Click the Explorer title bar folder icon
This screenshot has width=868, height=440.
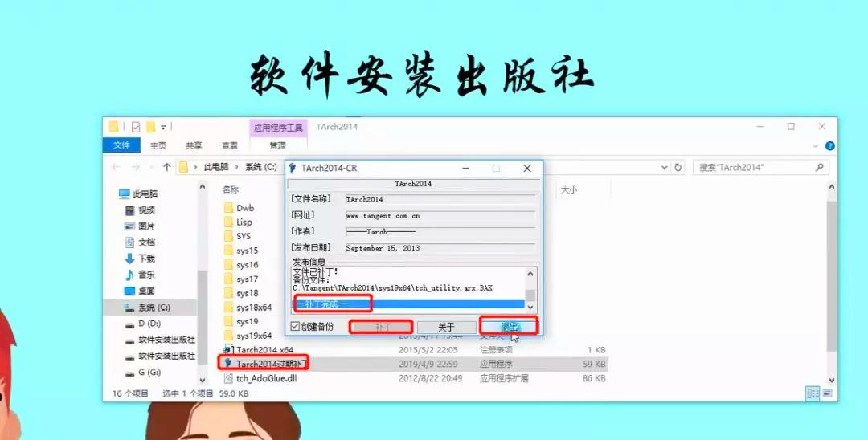113,127
